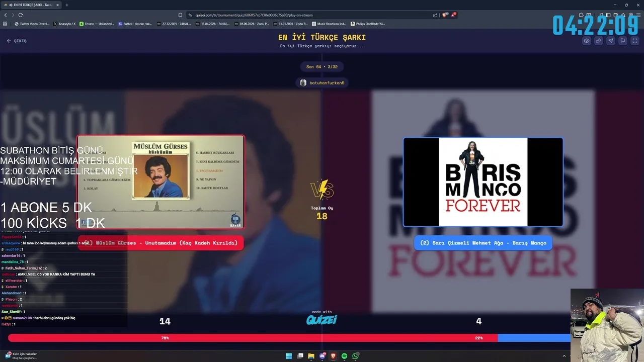Open the 11.04.2026 - 74HAL bookmark
Screen dimensions: 644x362
click(212, 24)
